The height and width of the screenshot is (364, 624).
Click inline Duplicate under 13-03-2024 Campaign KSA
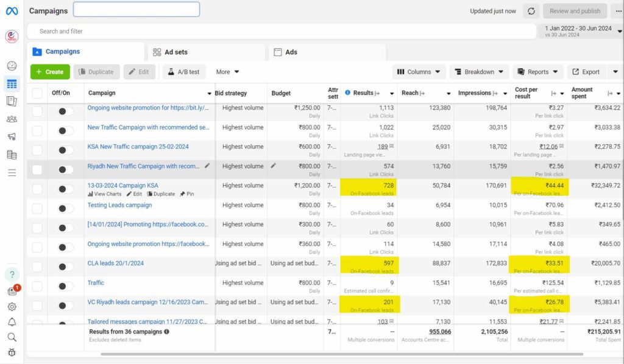tap(161, 194)
